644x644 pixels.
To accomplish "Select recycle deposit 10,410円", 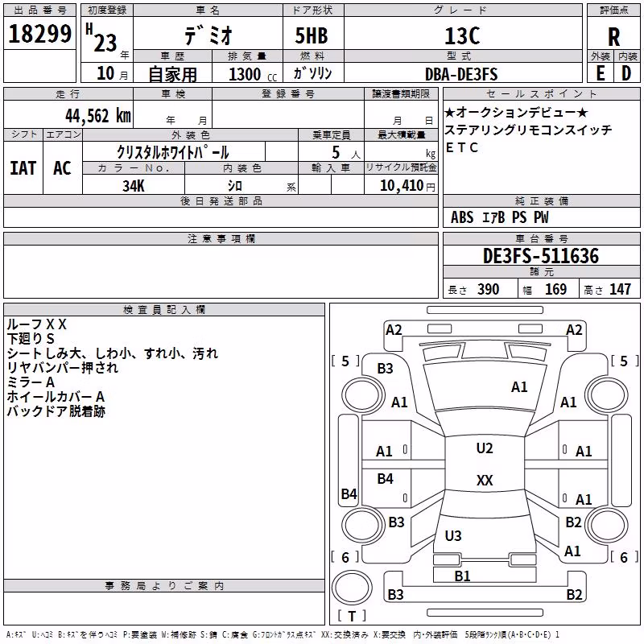I will point(407,186).
